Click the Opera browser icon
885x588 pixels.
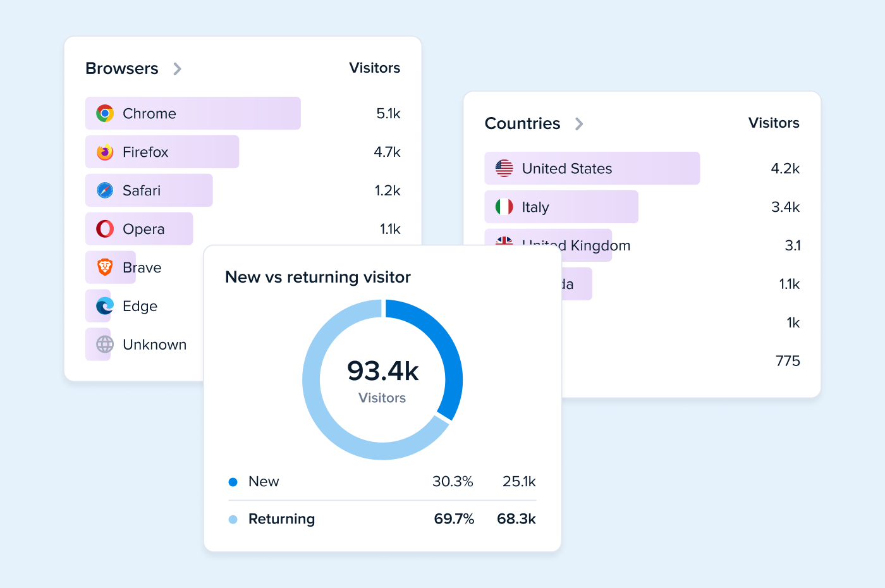click(x=105, y=229)
